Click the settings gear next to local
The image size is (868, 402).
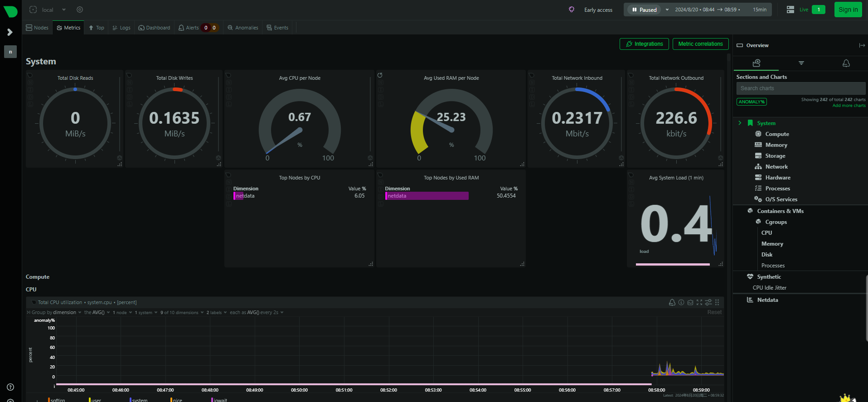[80, 10]
